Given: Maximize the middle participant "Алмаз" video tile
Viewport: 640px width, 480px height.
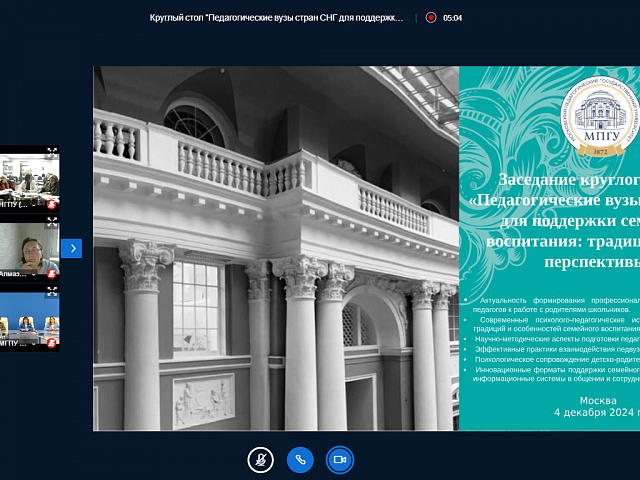Looking at the screenshot, I should pyautogui.click(x=52, y=222).
